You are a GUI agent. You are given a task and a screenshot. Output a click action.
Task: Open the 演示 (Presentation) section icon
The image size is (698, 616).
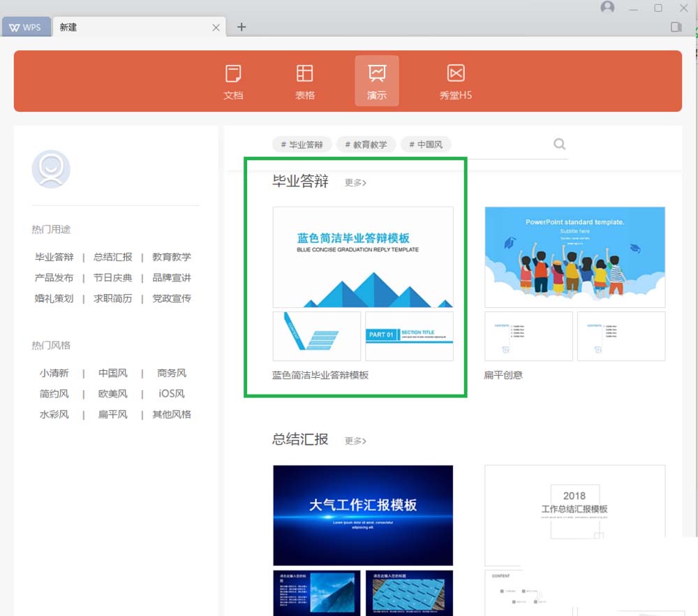tap(376, 80)
